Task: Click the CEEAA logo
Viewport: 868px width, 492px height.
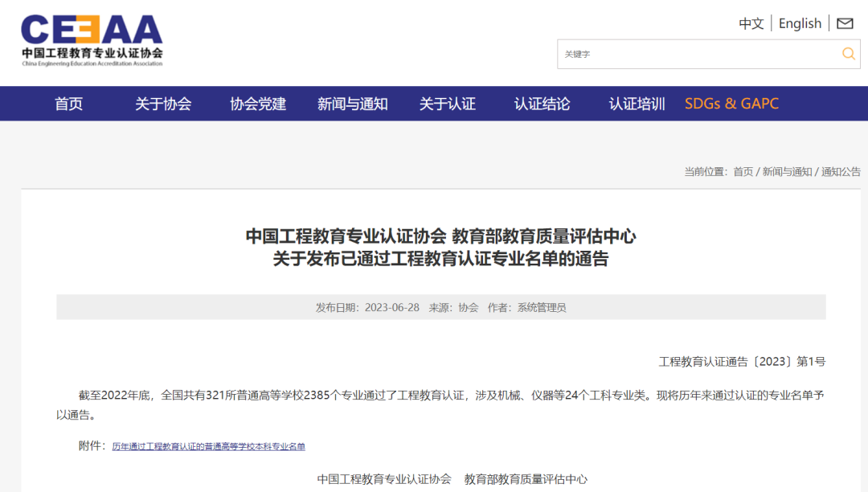Action: pyautogui.click(x=92, y=40)
